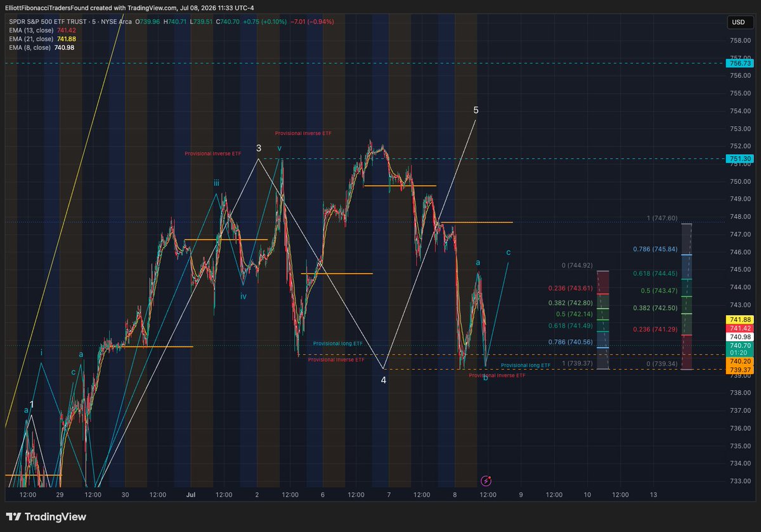Select the cyan wave label iii
761x532 pixels.
216,183
